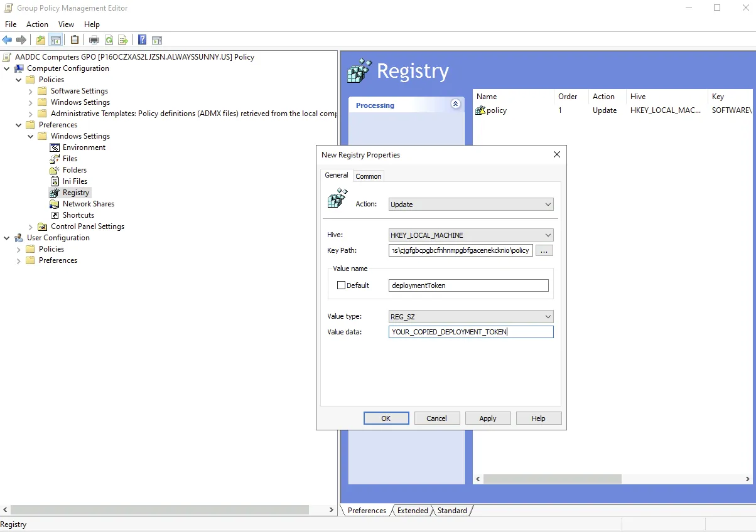Image resolution: width=756 pixels, height=532 pixels.
Task: Collapse Preferences under Computer Configuration
Action: click(x=19, y=125)
